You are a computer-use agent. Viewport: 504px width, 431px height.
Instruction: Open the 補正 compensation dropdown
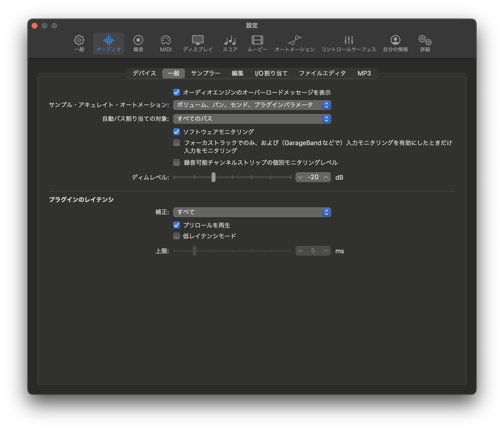pyautogui.click(x=252, y=212)
